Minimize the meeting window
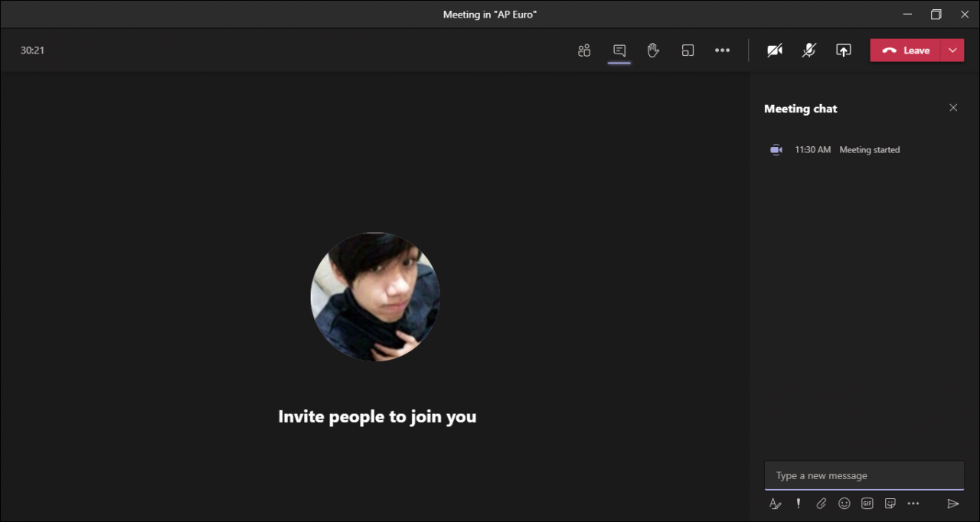 tap(907, 15)
